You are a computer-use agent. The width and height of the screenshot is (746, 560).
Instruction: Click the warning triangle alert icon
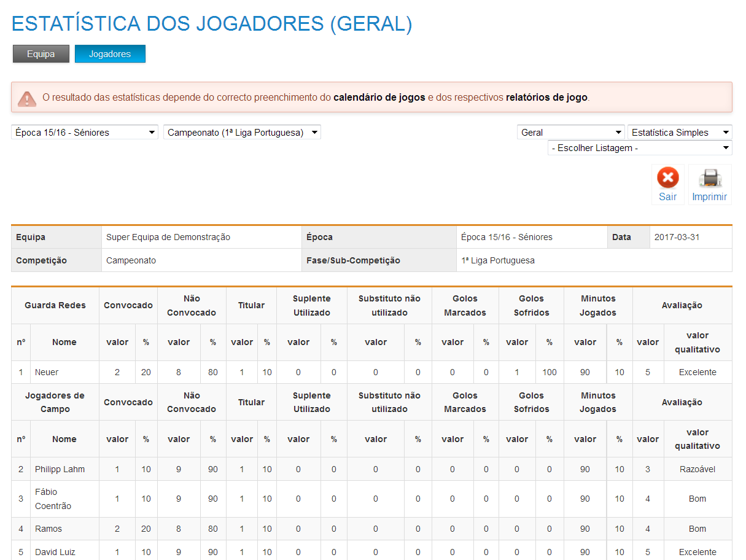[x=26, y=98]
